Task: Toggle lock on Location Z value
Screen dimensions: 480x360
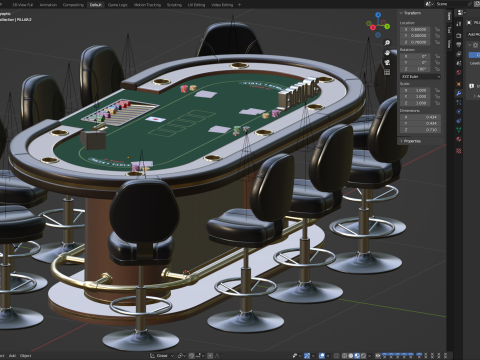Action: [x=437, y=42]
